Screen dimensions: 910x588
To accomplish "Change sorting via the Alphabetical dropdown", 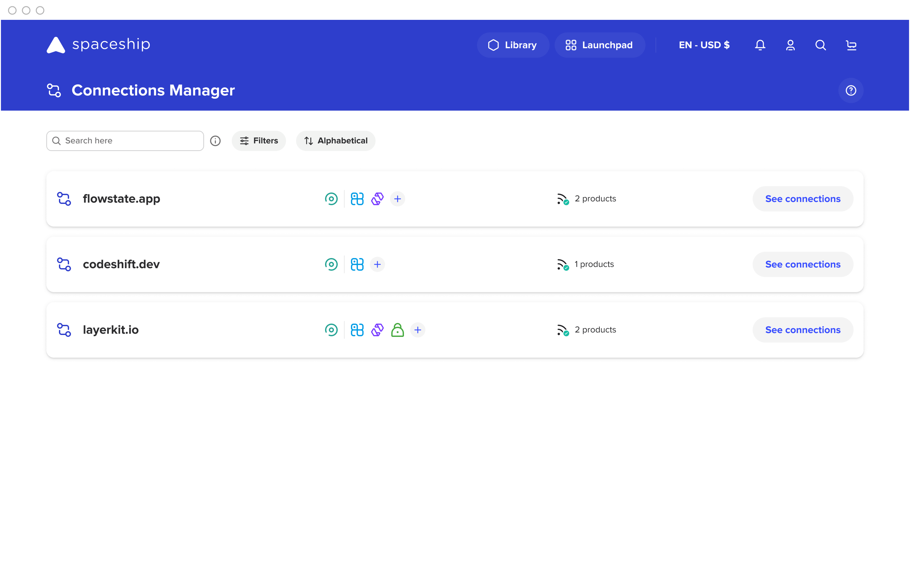I will point(335,141).
